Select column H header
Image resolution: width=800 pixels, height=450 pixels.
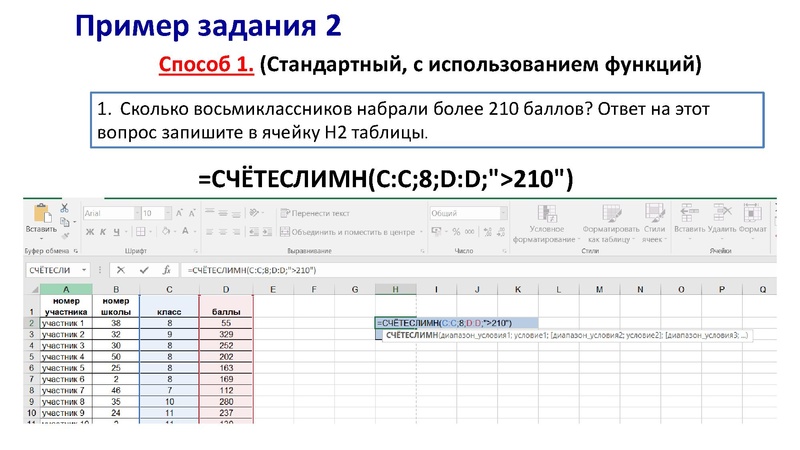click(x=395, y=289)
